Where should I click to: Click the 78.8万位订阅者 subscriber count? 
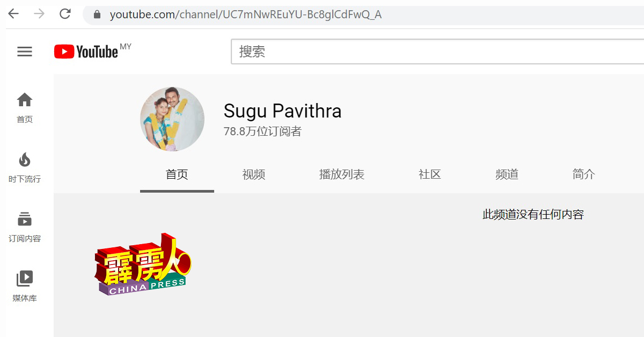pos(262,131)
